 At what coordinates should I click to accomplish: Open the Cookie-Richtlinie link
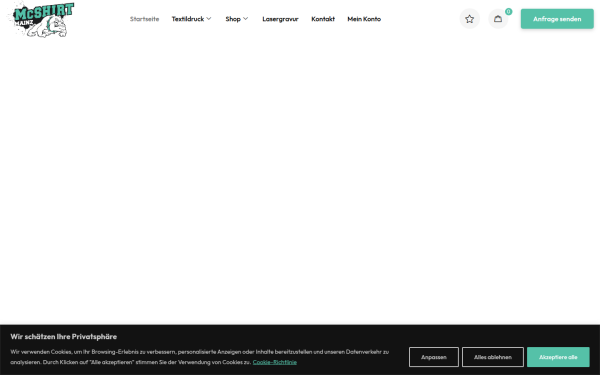tap(274, 362)
